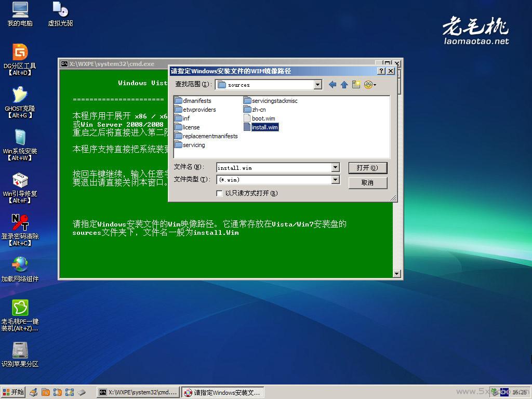Screen dimensions: 532x399
Task: Enable 以只读方式打开 checkbox
Action: 220,193
